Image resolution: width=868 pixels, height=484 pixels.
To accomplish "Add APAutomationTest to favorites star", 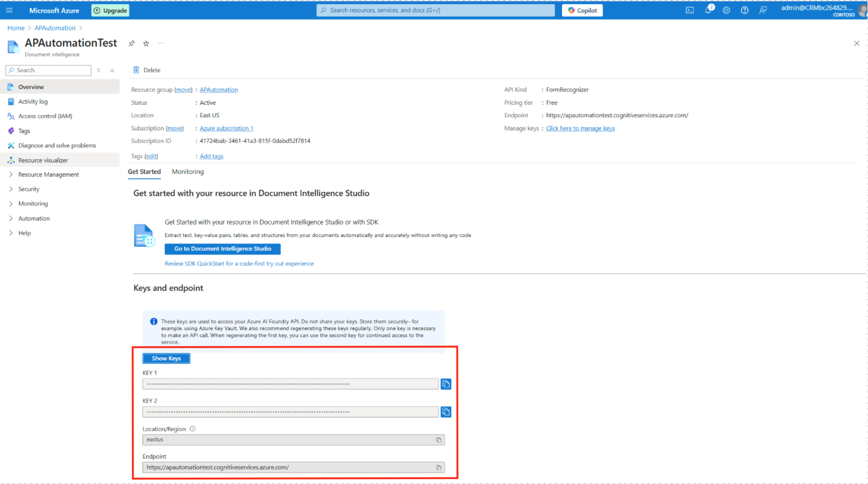I will pyautogui.click(x=146, y=43).
